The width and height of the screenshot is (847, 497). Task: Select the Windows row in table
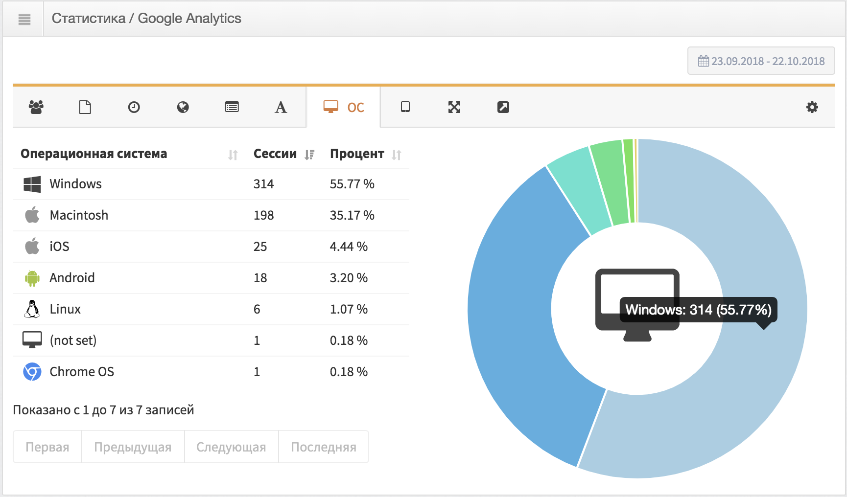click(x=211, y=184)
